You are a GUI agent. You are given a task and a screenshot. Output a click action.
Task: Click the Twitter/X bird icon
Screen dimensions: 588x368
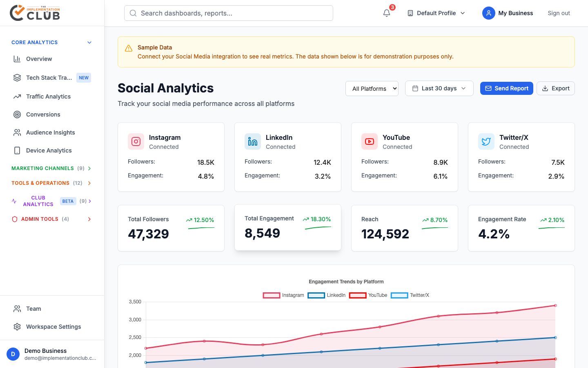click(486, 141)
